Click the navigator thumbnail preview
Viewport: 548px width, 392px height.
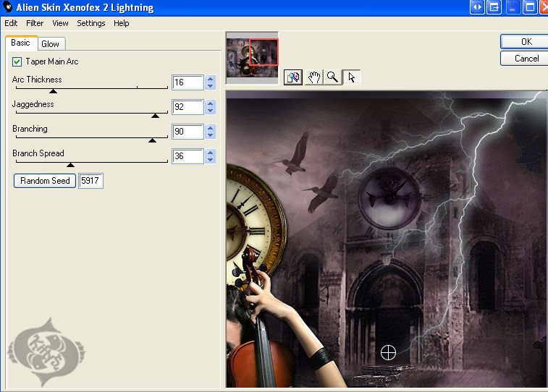pyautogui.click(x=252, y=58)
